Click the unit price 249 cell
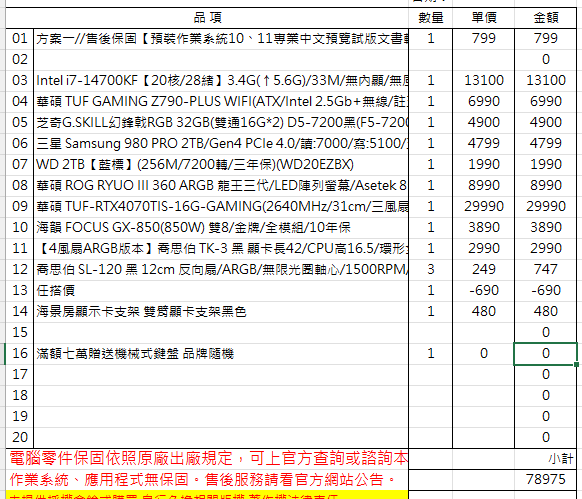582x499 pixels. tap(484, 269)
